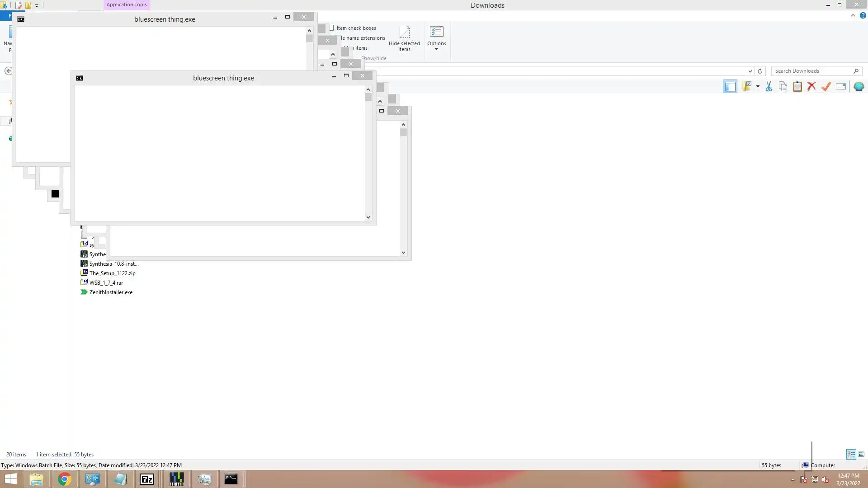Image resolution: width=868 pixels, height=488 pixels.
Task: Click the clipboard Paste icon
Action: pyautogui.click(x=797, y=86)
